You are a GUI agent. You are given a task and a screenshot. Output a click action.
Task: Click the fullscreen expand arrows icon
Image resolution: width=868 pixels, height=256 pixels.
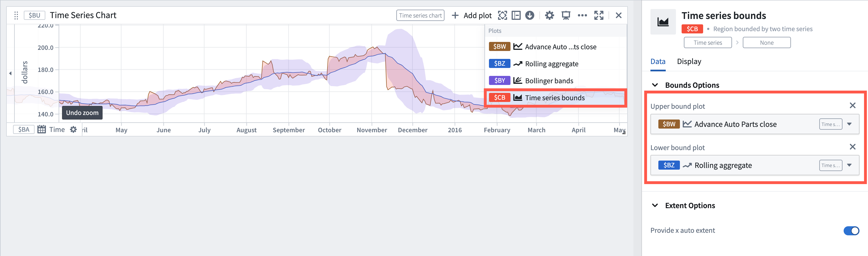coord(599,16)
